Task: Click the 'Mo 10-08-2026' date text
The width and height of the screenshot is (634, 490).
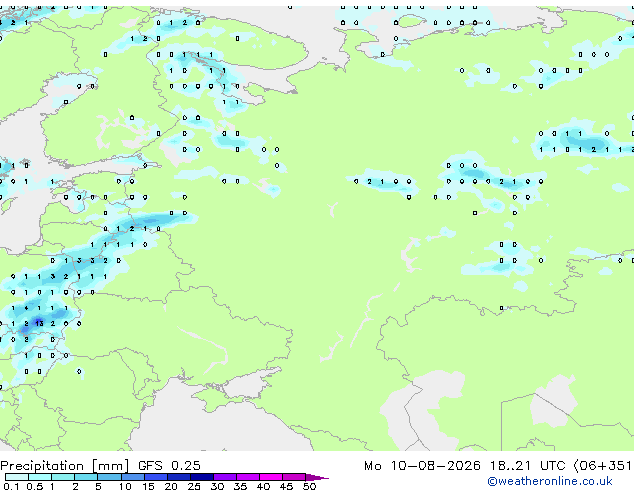Action: pyautogui.click(x=422, y=465)
